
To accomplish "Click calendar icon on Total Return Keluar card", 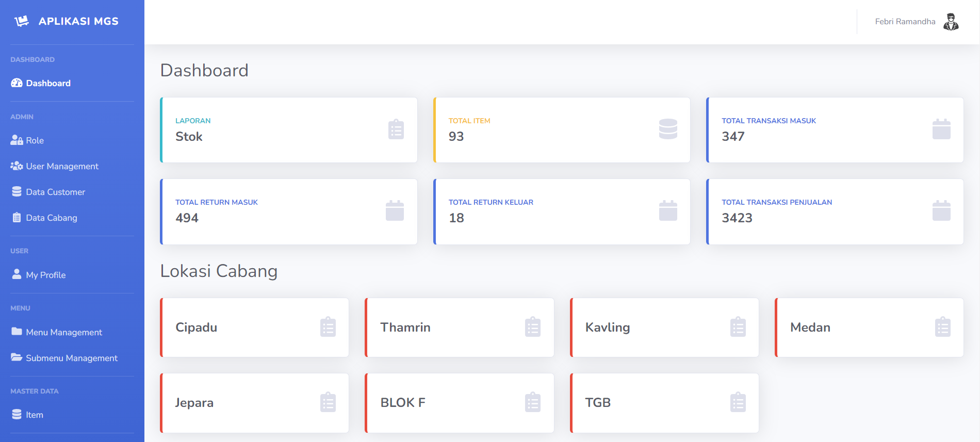I will point(668,210).
